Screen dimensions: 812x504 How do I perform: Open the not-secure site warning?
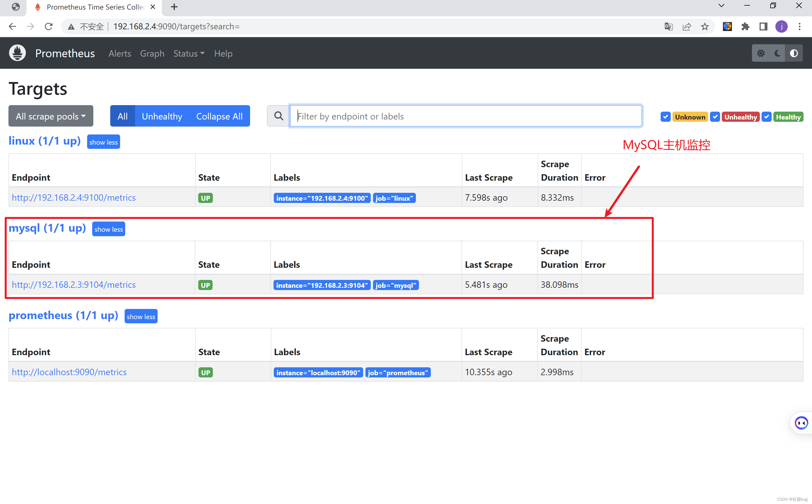click(x=86, y=26)
